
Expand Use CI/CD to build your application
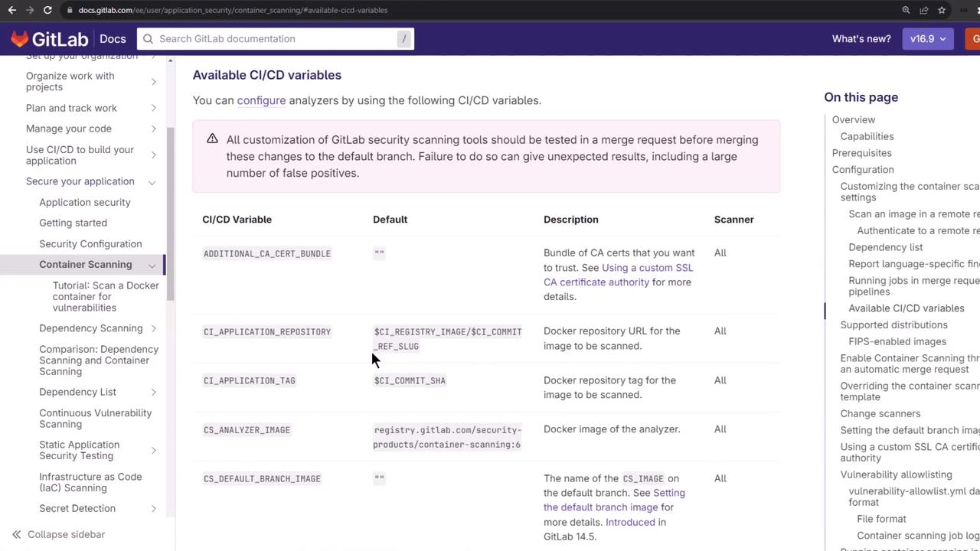(153, 155)
